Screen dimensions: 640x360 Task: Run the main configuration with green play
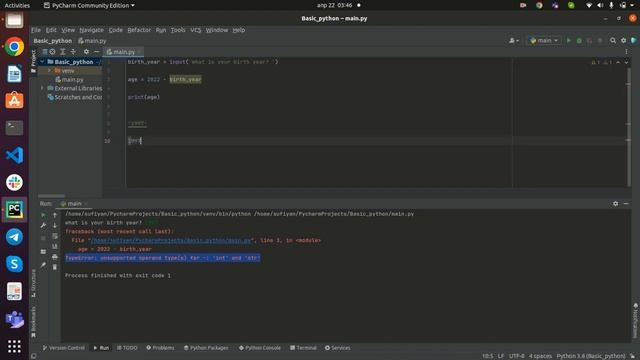tap(569, 40)
